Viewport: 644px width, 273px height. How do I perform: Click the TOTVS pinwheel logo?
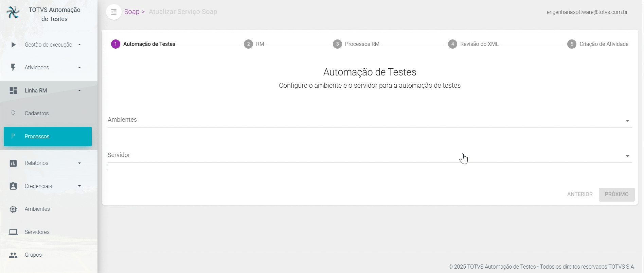(13, 13)
